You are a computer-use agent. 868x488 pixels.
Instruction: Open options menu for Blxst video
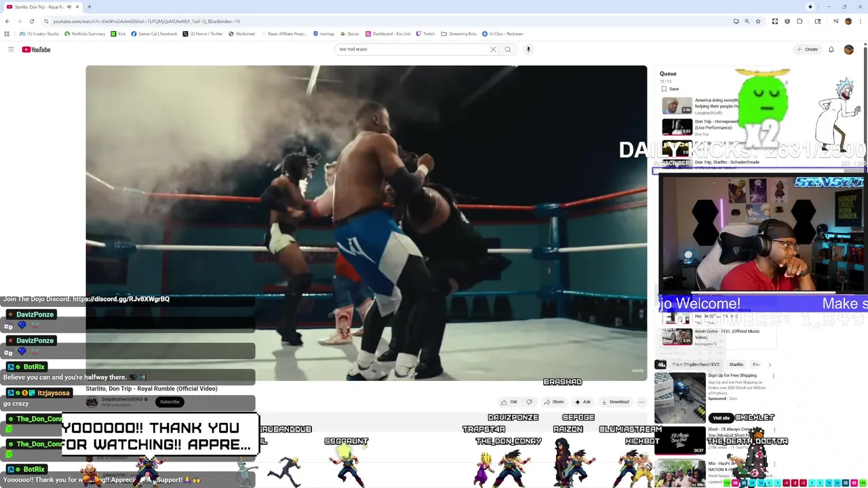point(773,430)
